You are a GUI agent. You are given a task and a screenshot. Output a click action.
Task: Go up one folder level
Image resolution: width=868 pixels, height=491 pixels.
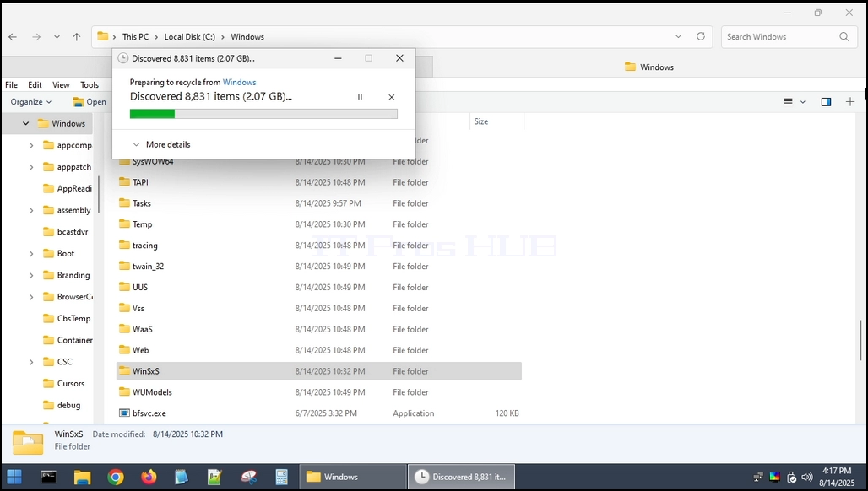tap(76, 36)
